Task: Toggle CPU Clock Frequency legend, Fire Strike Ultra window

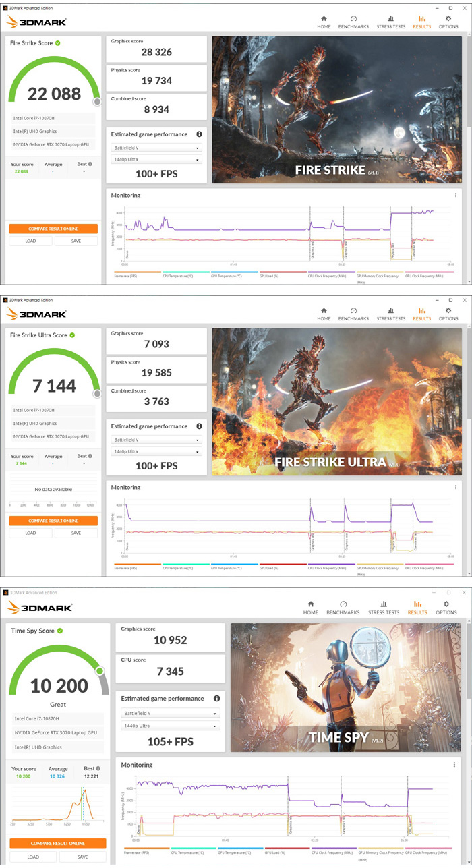Action: 331,567
